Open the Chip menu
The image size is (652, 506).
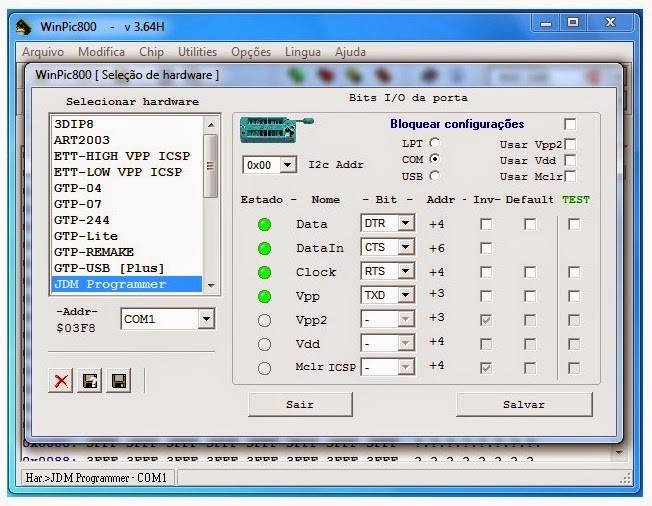coord(151,52)
